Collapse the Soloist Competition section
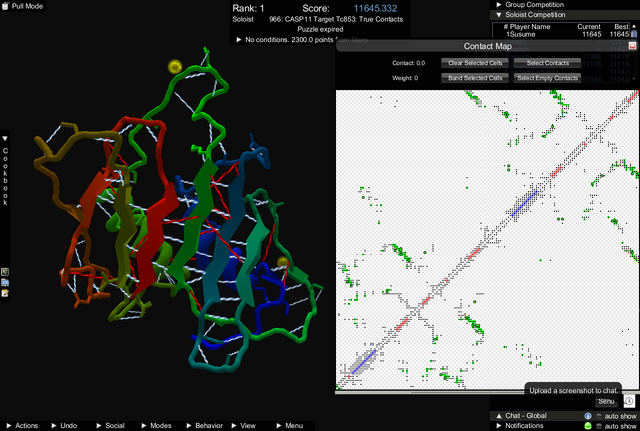The image size is (640, 431). tap(499, 15)
